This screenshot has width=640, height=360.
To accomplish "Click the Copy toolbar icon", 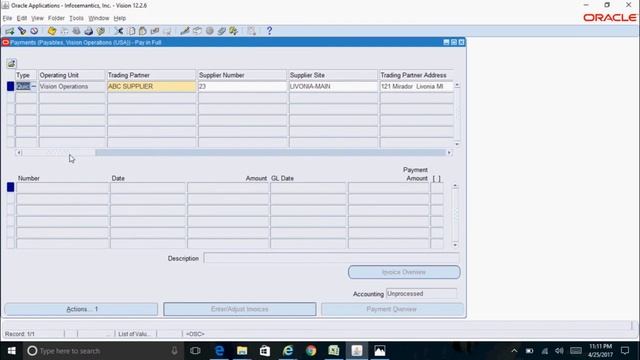I will (x=131, y=31).
